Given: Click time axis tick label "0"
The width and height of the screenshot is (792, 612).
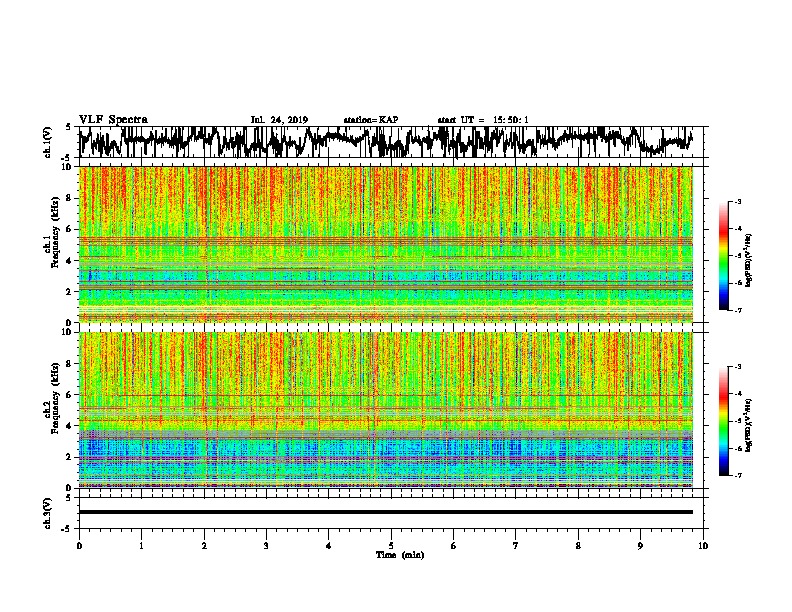Looking at the screenshot, I should point(79,545).
